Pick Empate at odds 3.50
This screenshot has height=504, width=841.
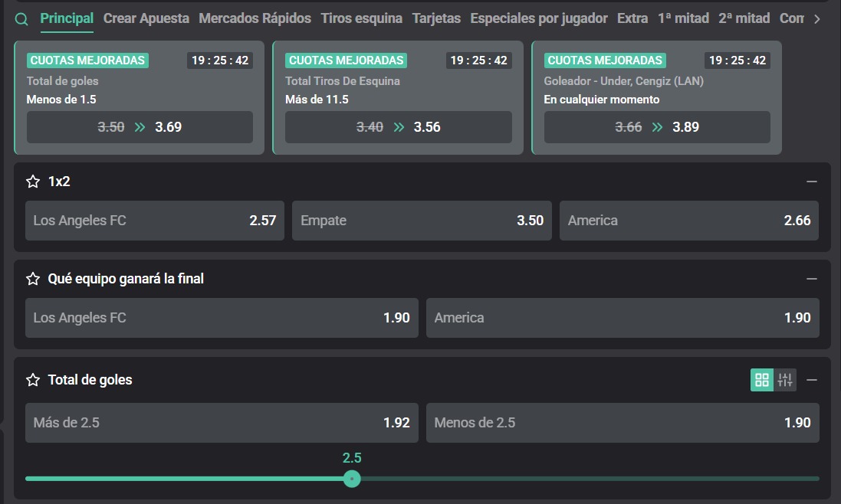coord(422,221)
